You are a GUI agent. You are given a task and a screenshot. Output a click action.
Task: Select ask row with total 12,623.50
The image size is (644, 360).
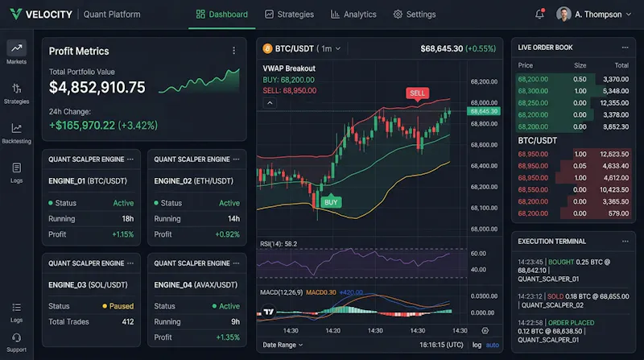(573, 154)
